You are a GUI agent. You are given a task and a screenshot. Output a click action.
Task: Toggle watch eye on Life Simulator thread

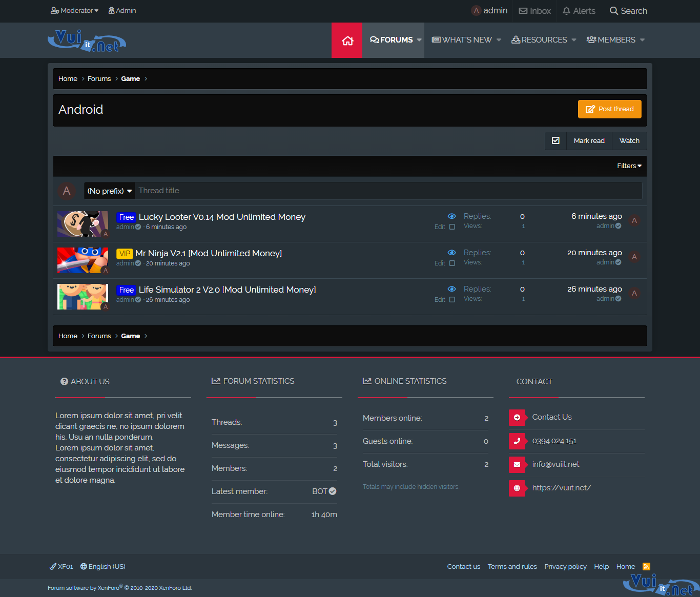tap(451, 289)
